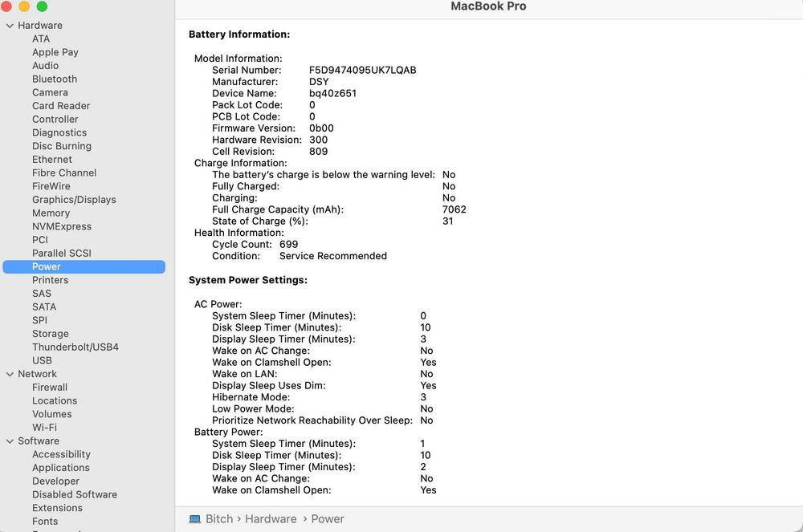The width and height of the screenshot is (803, 532).
Task: Select Ethernet in the sidebar
Action: point(52,159)
